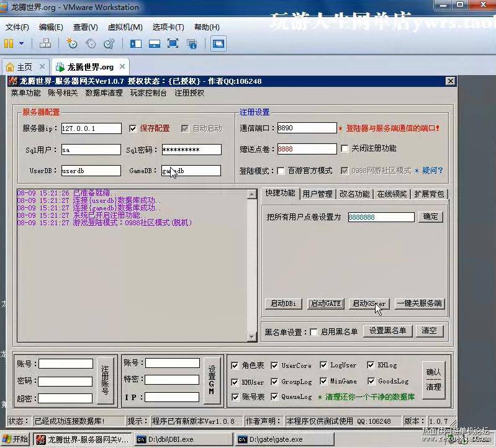Enter full screen mode icon
Image resolution: width=496 pixels, height=448 pixels.
tap(173, 43)
